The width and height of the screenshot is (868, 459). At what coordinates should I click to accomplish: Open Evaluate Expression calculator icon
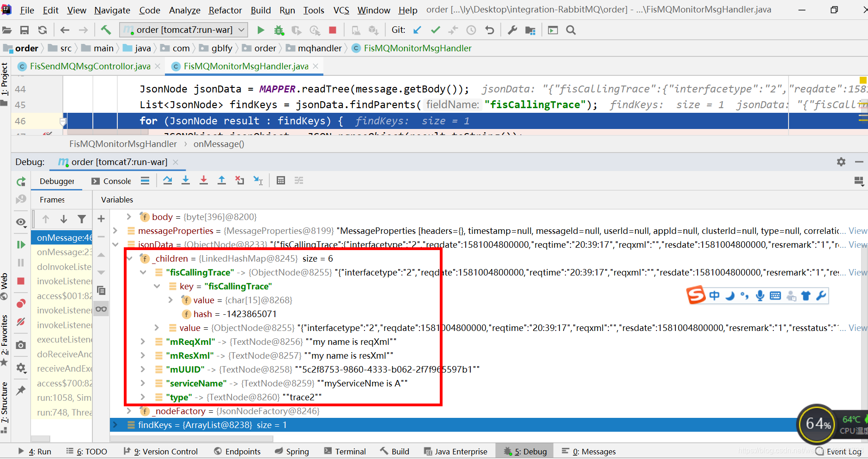[x=281, y=180]
